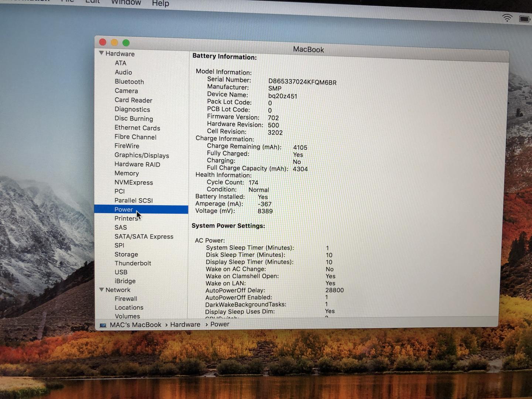Select Fibre Channel in the sidebar
This screenshot has height=399, width=532.
point(136,137)
